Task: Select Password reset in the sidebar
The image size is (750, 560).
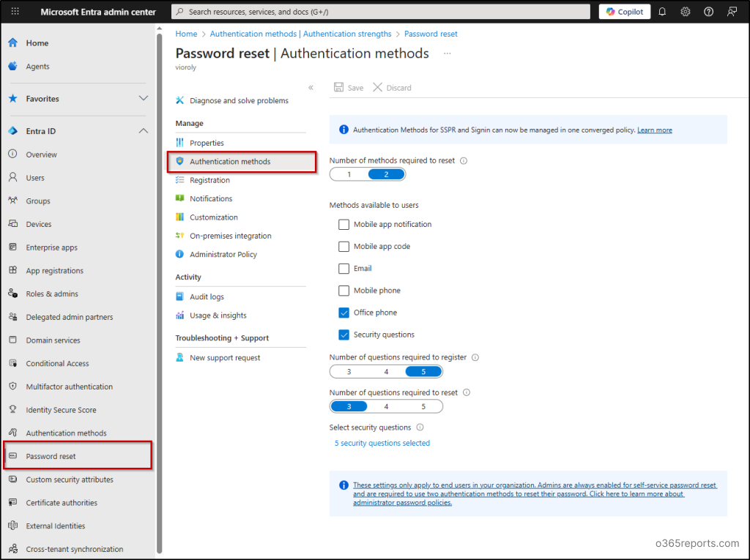Action: 78,456
